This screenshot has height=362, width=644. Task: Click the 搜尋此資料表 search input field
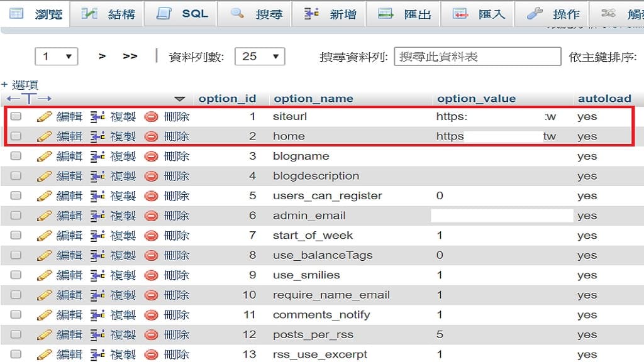(x=477, y=57)
